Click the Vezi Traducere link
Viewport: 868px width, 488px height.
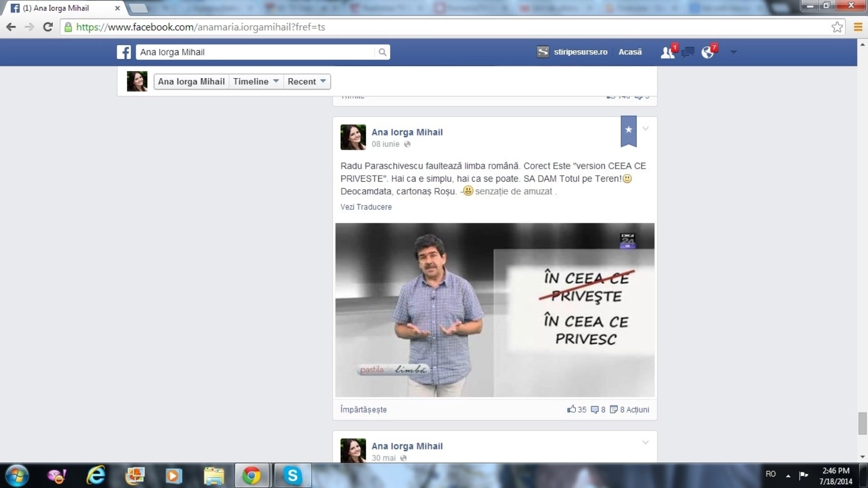coord(366,207)
